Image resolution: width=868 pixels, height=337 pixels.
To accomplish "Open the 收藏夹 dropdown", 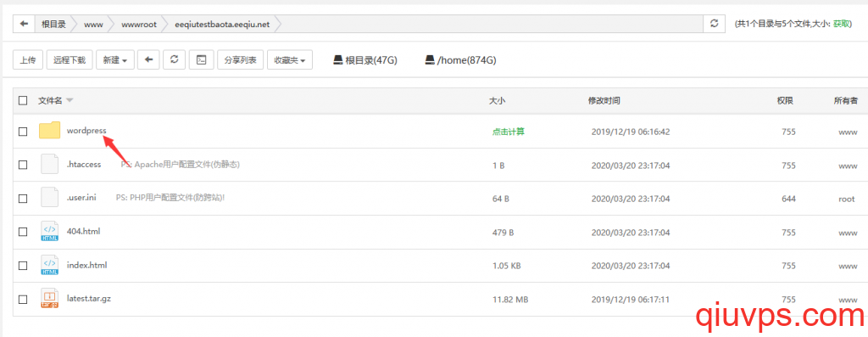I will point(290,60).
